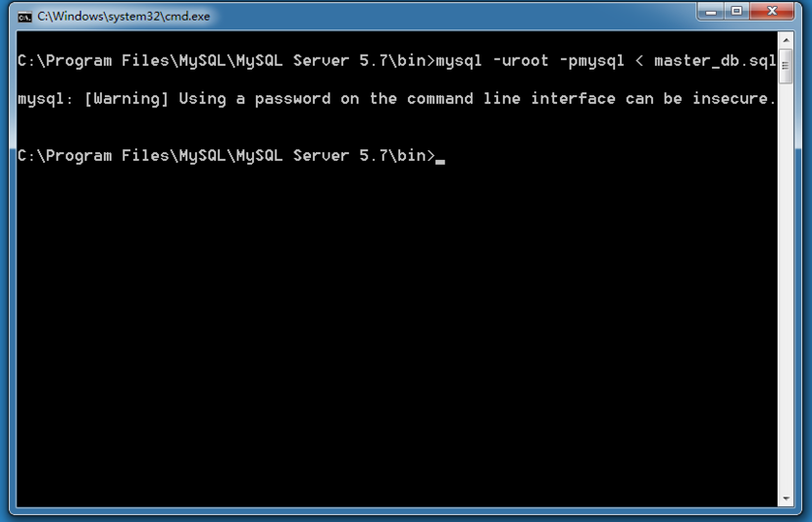Click the empty scrollbar track below the thumb
This screenshot has height=522, width=812.
pyautogui.click(x=786, y=286)
